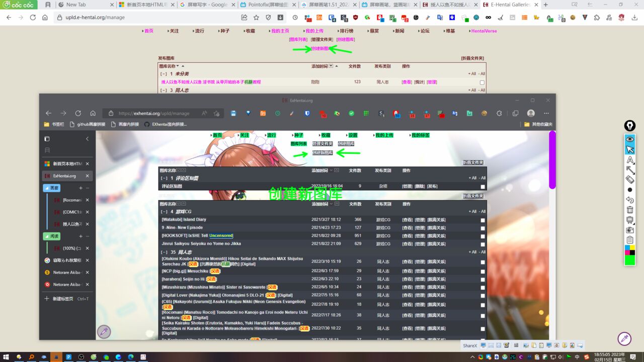
Task: Open 我的上传 in top navigation menu
Action: coord(314,31)
